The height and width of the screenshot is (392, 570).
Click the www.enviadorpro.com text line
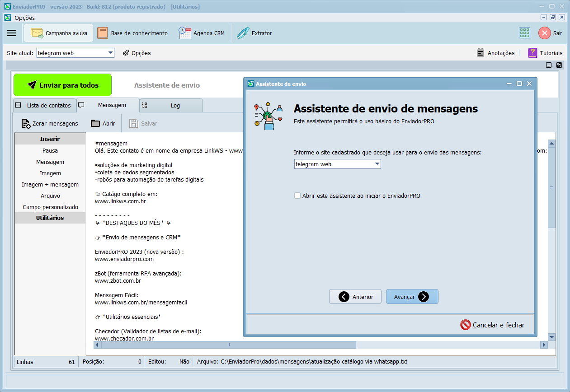coord(124,259)
